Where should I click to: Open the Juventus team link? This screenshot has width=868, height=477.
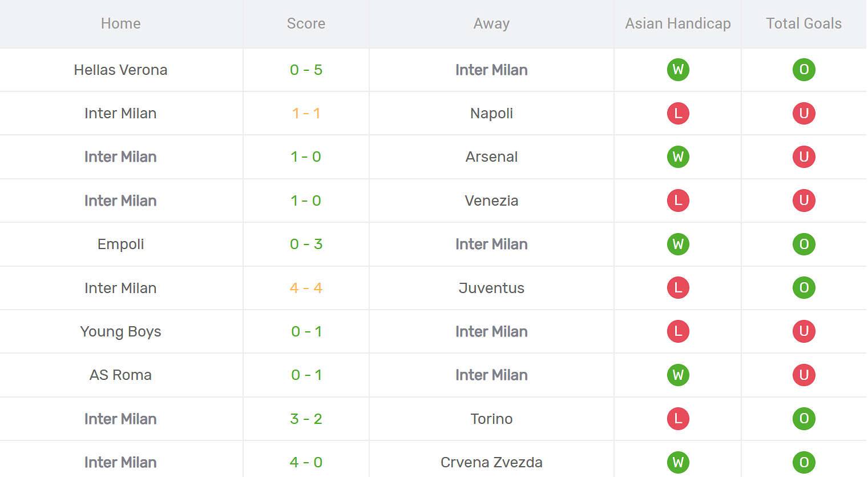click(491, 288)
